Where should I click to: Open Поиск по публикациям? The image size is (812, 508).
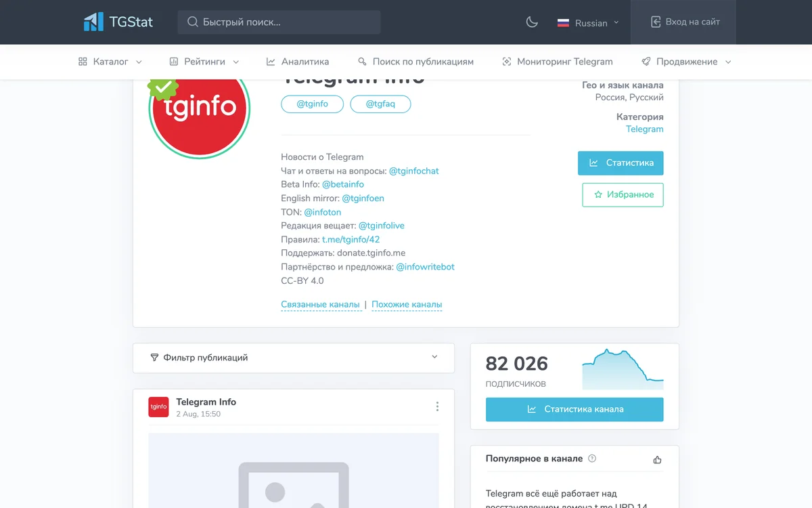pyautogui.click(x=415, y=62)
